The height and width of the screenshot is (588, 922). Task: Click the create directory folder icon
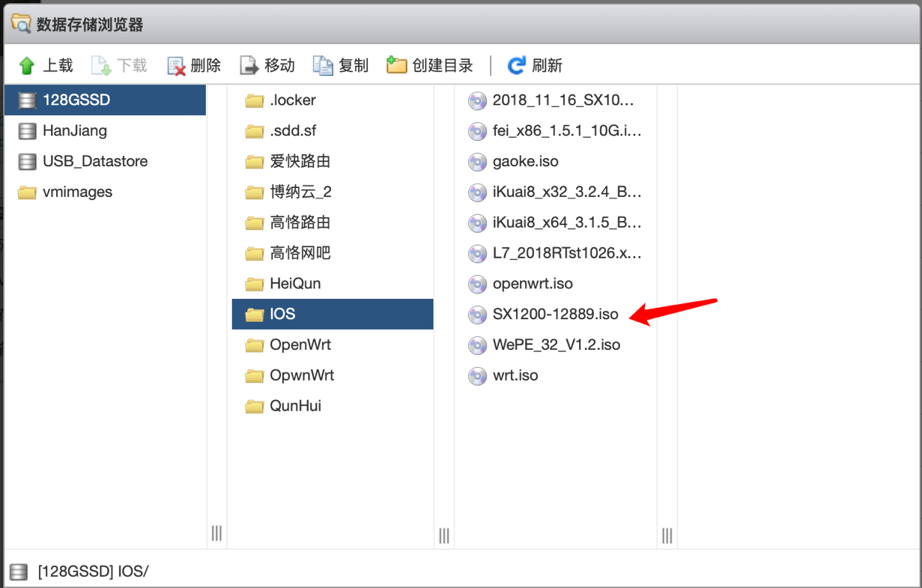396,65
